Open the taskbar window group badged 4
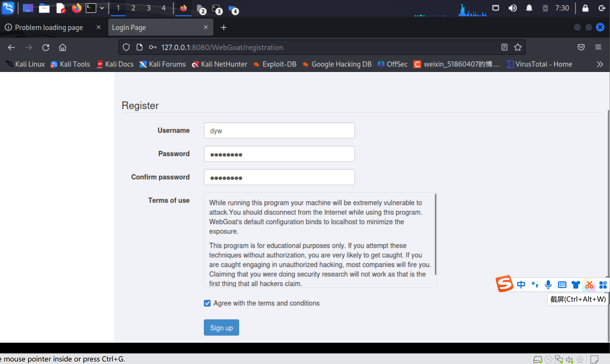Image resolution: width=610 pixels, height=364 pixels. tap(234, 9)
